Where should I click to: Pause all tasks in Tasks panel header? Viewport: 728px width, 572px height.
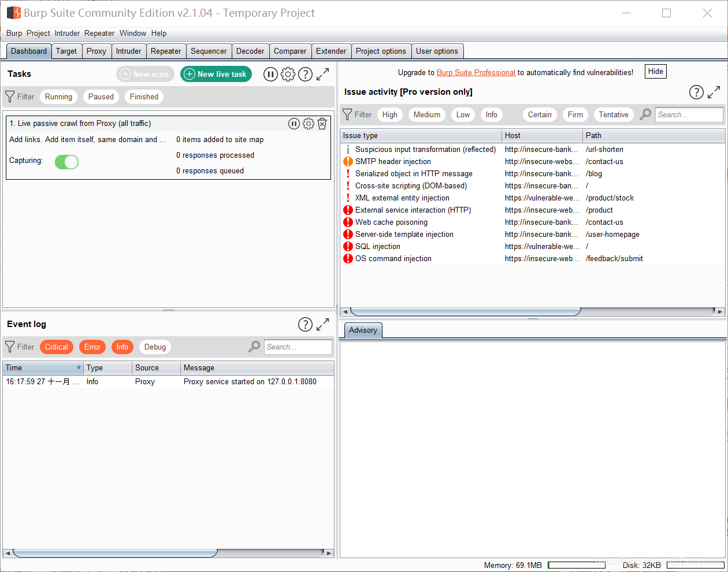pyautogui.click(x=270, y=74)
